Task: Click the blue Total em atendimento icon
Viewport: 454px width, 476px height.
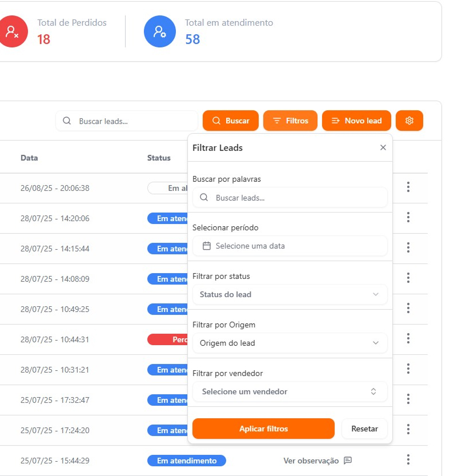Action: (159, 32)
